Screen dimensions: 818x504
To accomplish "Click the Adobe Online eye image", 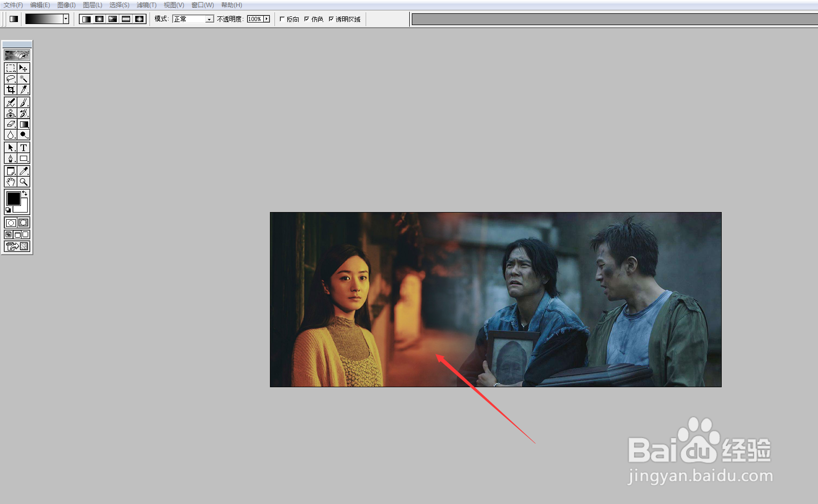I will (x=17, y=55).
